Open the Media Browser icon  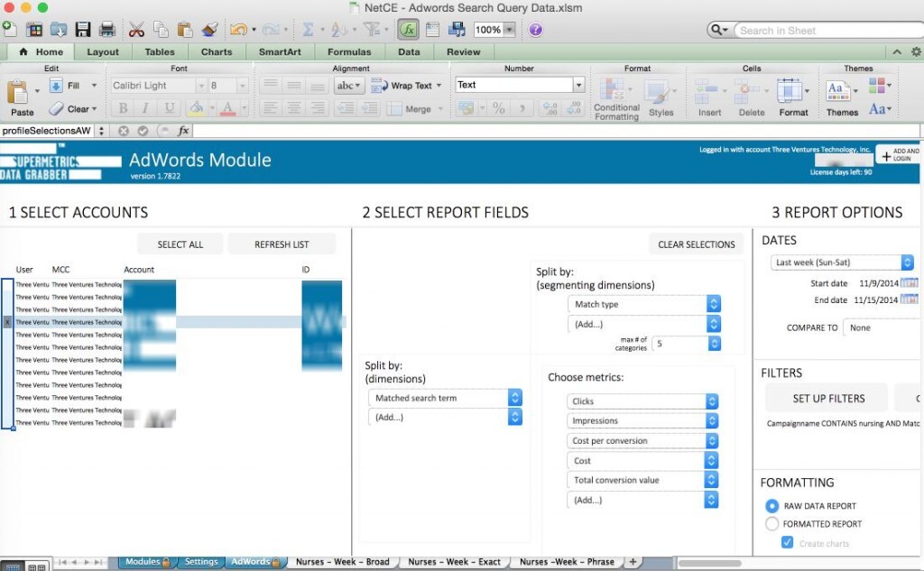456,30
